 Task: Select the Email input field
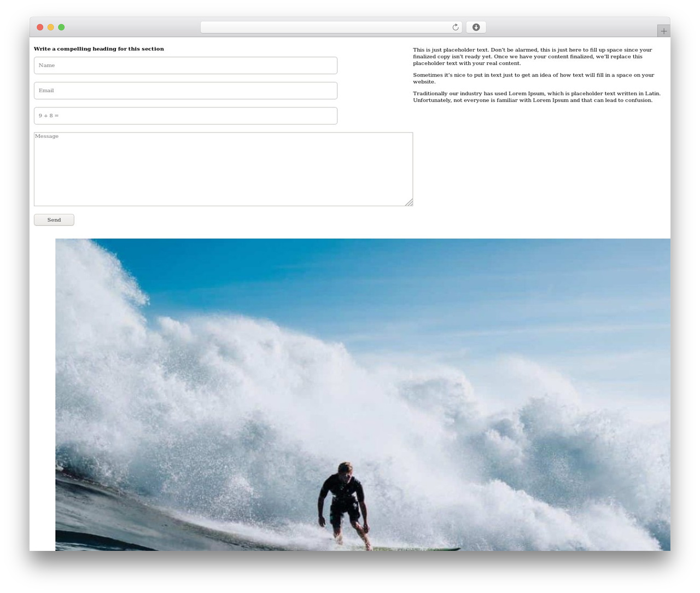pos(185,91)
